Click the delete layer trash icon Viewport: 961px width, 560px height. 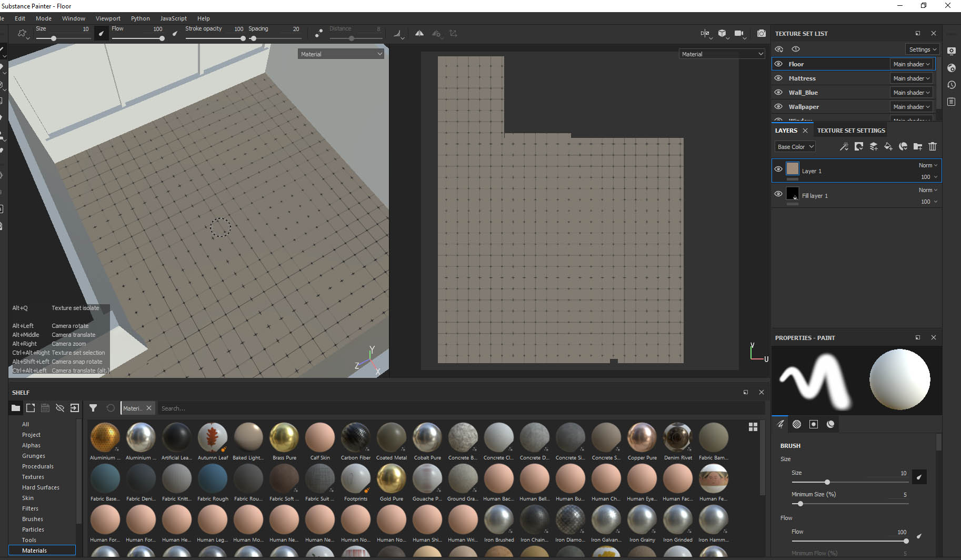pos(933,147)
